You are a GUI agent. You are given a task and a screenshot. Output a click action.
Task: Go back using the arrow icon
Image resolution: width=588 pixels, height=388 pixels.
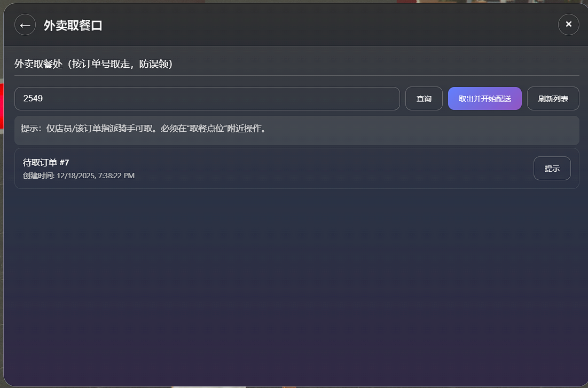25,25
